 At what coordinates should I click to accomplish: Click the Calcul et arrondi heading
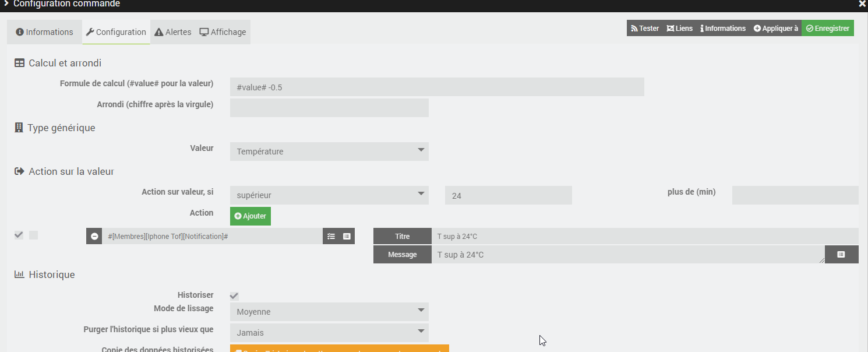pyautogui.click(x=58, y=63)
